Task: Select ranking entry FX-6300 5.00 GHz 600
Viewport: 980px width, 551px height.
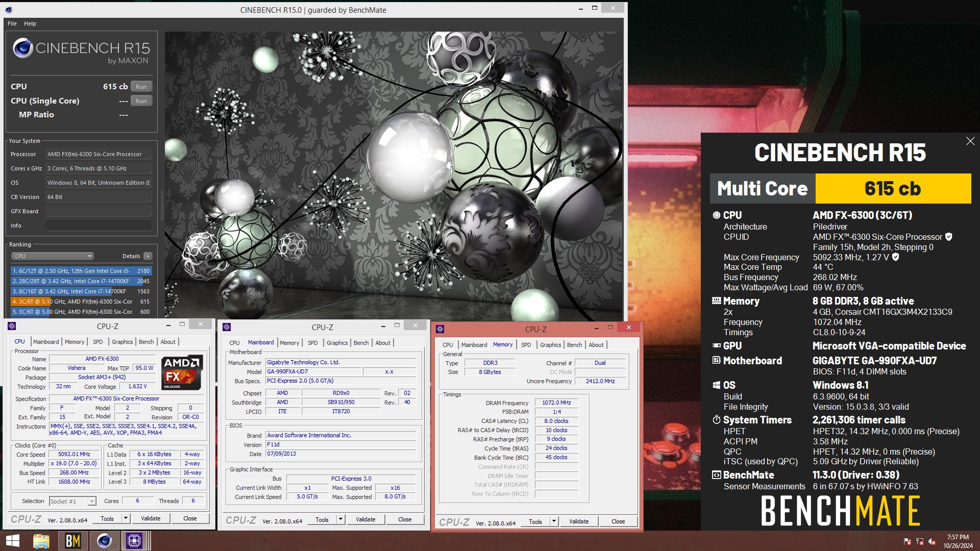Action: tap(81, 312)
